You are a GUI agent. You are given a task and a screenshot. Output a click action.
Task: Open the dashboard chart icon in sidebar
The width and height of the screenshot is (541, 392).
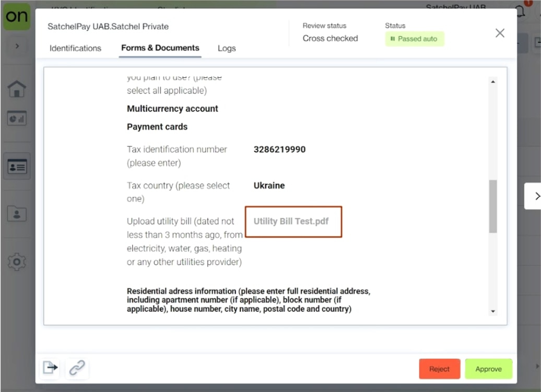(x=17, y=118)
